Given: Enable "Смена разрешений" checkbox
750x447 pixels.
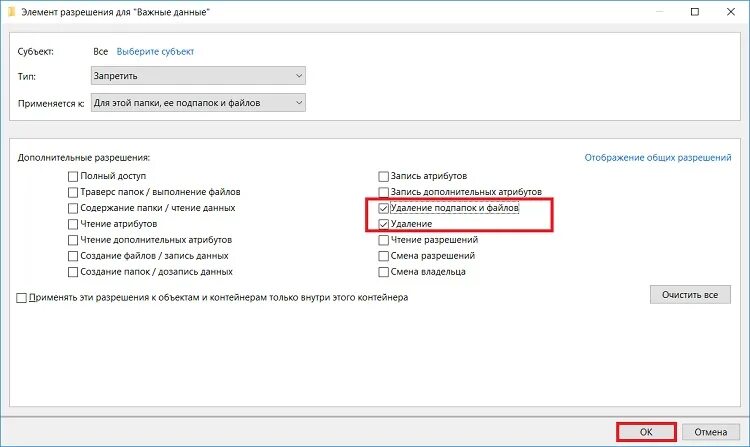Looking at the screenshot, I should pos(383,256).
